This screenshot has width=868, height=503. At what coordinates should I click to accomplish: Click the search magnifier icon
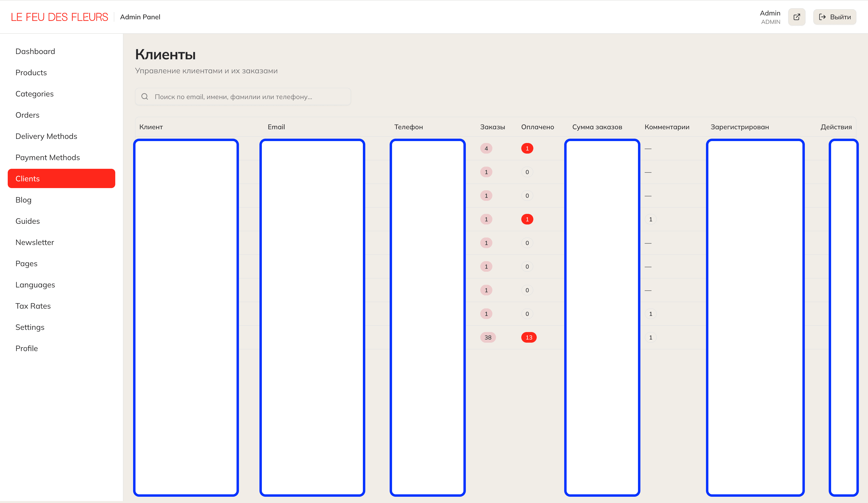pos(145,96)
